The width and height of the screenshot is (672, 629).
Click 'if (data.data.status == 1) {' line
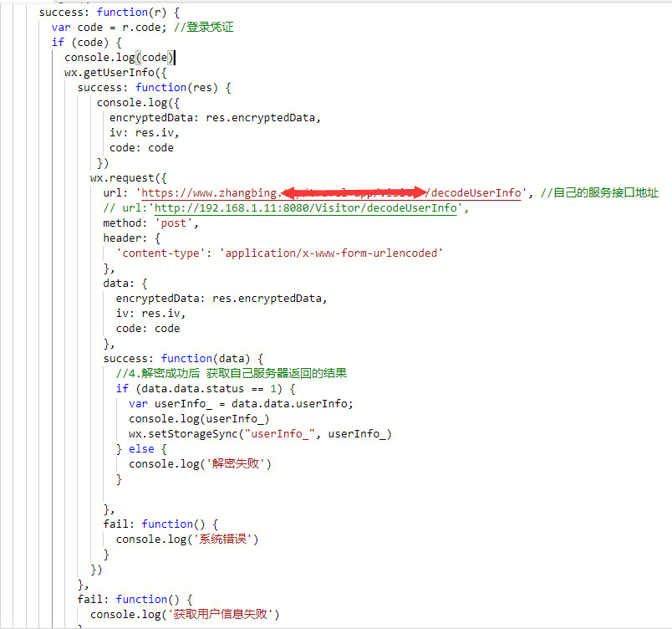point(206,389)
